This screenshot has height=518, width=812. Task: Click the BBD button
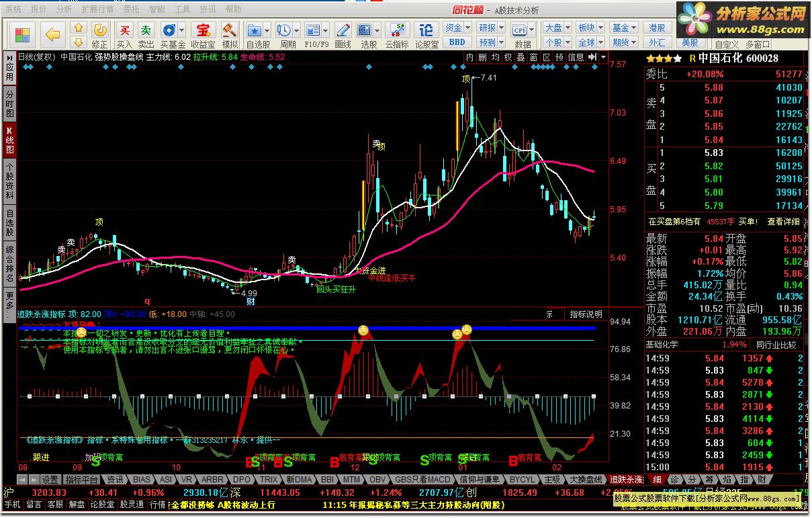[456, 42]
